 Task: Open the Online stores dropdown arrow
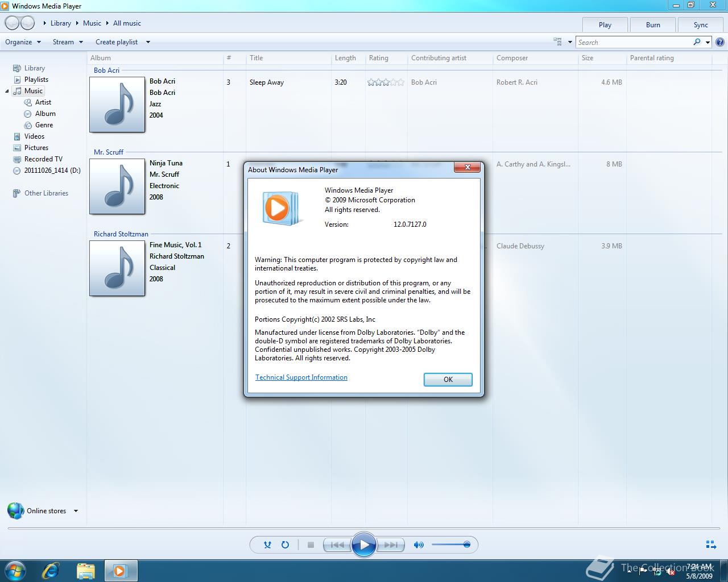point(76,511)
